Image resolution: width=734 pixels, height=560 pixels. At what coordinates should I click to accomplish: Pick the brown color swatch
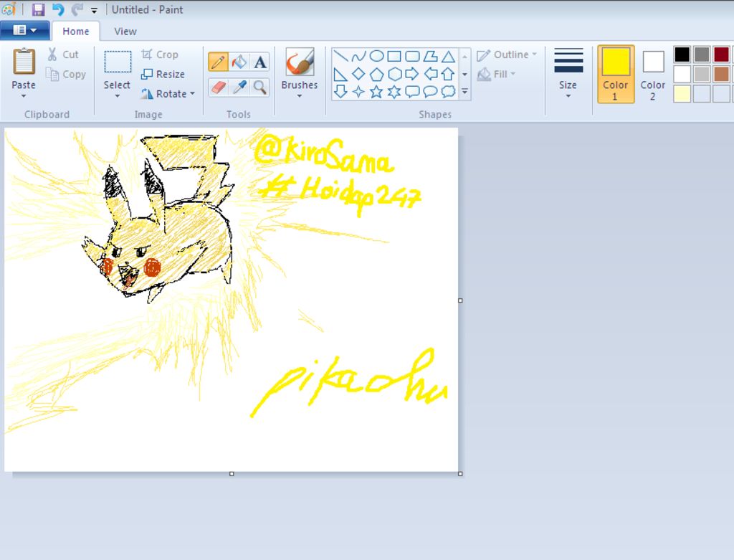(721, 74)
